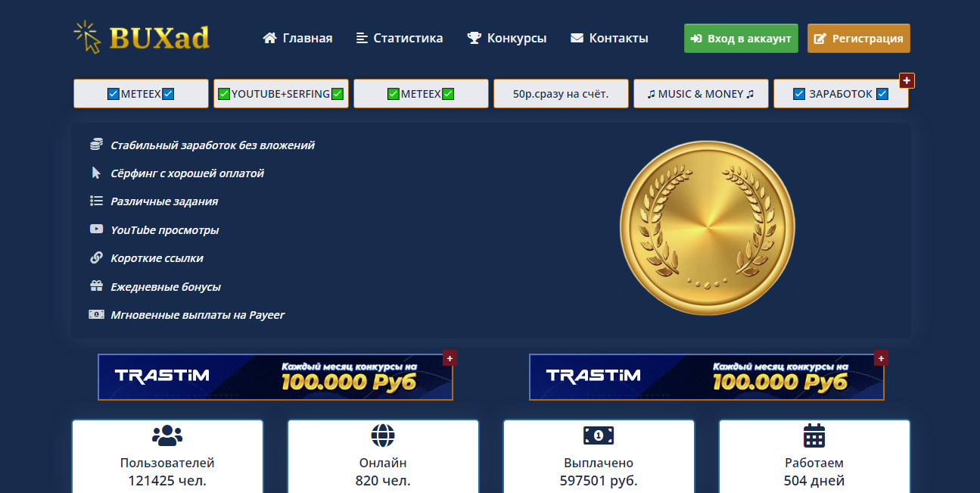Image resolution: width=980 pixels, height=493 pixels.
Task: Click the plus button on left TRASTIM banner
Action: [450, 358]
